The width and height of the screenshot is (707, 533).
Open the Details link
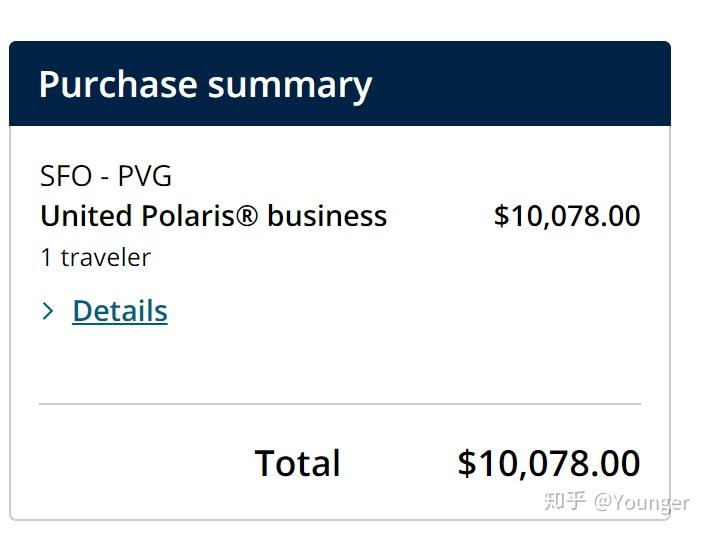pyautogui.click(x=120, y=311)
